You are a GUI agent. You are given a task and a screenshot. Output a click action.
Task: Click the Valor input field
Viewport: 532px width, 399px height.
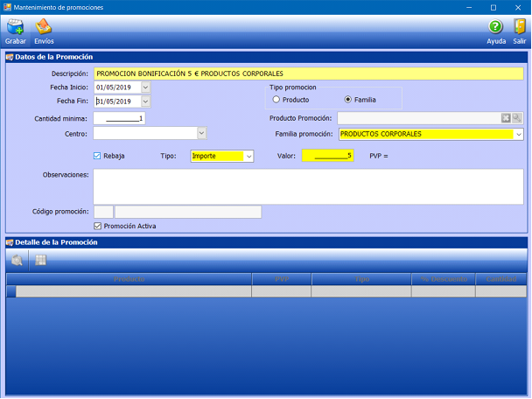[327, 157]
